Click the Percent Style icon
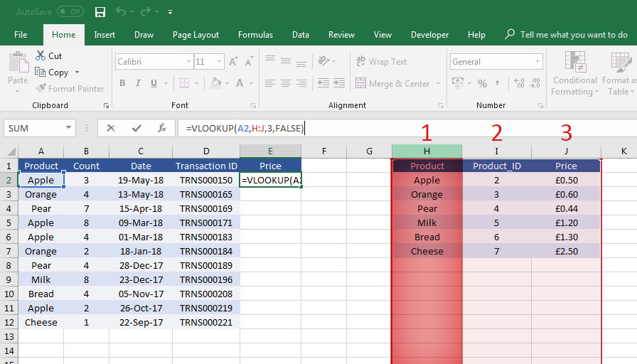Screen dimensions: 637x364 click(482, 84)
